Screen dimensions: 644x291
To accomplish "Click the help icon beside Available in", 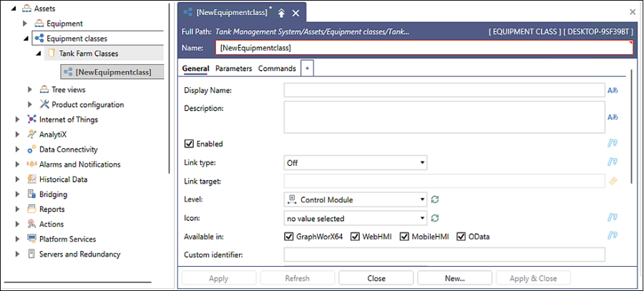I will coord(613,235).
